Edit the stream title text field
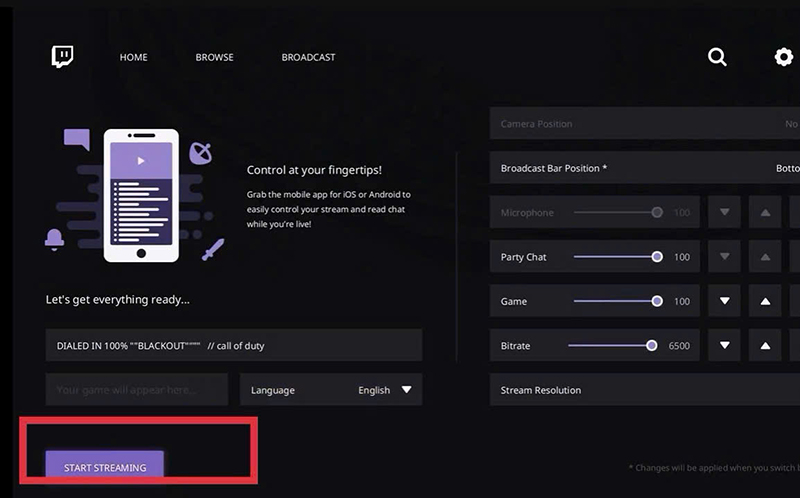This screenshot has height=498, width=800. point(233,346)
